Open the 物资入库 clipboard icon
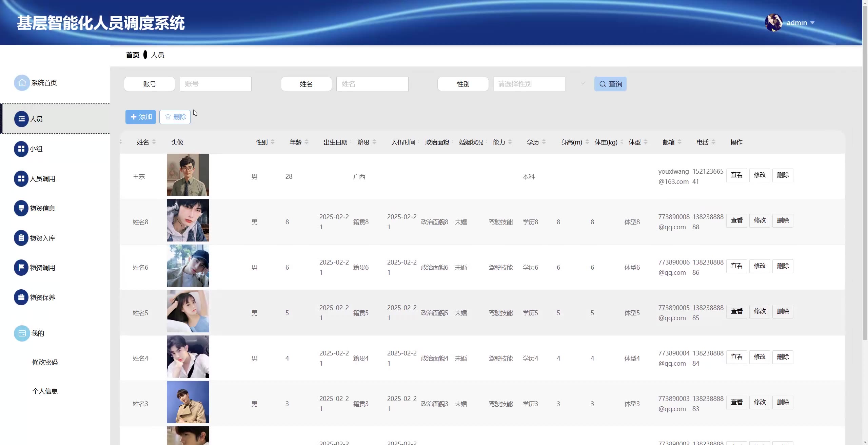The width and height of the screenshot is (868, 445). click(x=21, y=238)
